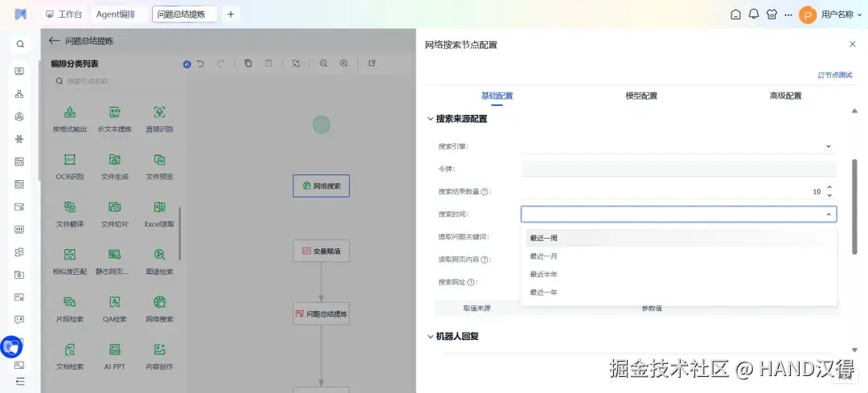Choose the AI PPT node icon
The height and width of the screenshot is (393, 868).
point(115,350)
